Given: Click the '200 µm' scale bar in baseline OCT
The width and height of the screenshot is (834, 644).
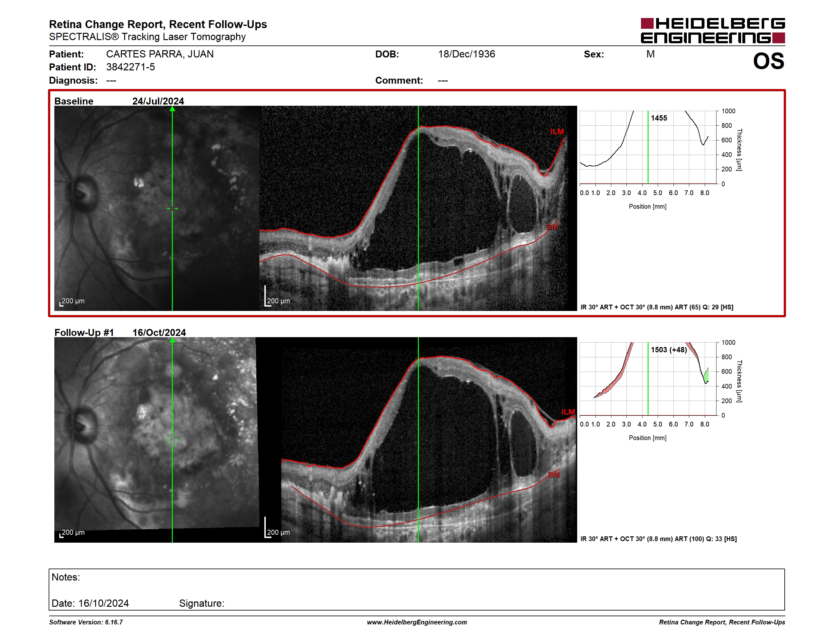Looking at the screenshot, I should click(277, 296).
